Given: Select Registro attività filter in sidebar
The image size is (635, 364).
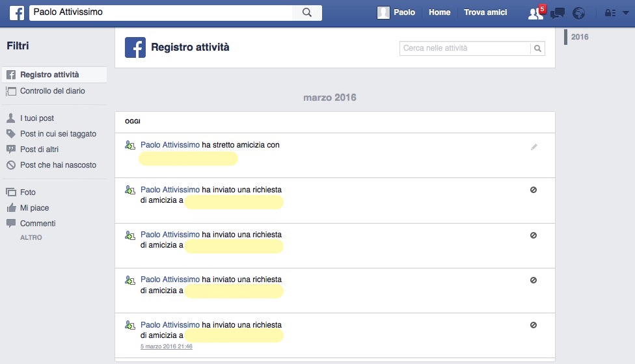Looking at the screenshot, I should click(x=54, y=75).
